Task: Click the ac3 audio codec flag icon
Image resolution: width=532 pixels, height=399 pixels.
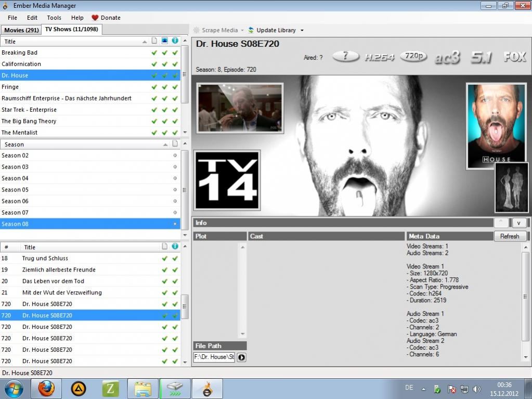Action: coord(447,57)
